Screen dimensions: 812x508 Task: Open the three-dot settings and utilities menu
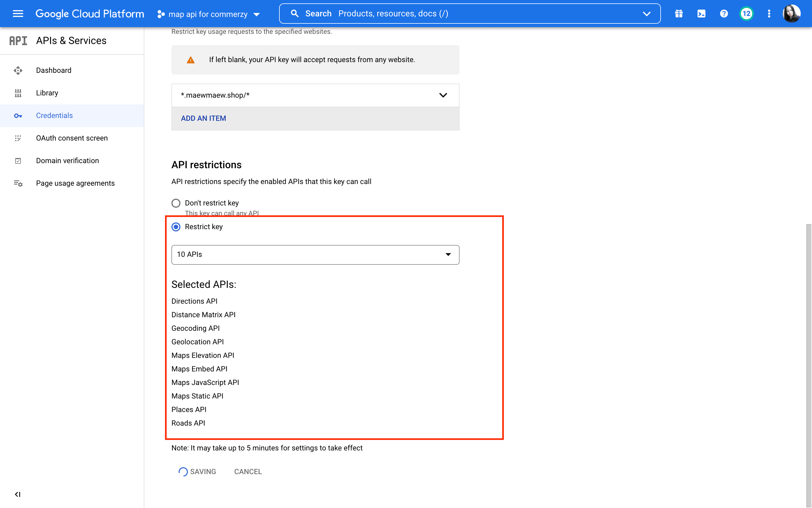(x=769, y=14)
